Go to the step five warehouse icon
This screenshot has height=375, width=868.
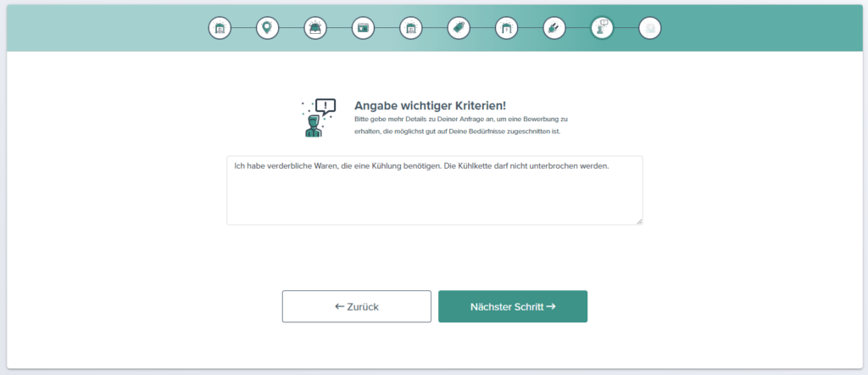[411, 28]
